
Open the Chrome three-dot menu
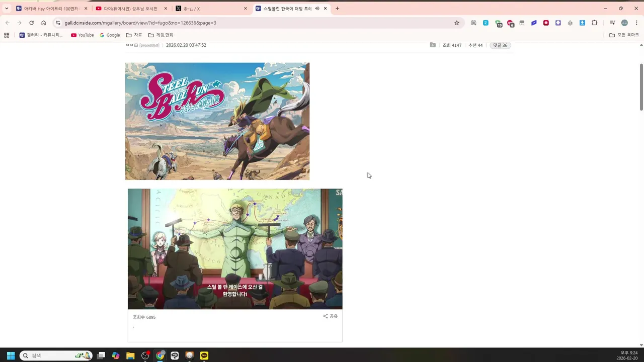point(636,23)
